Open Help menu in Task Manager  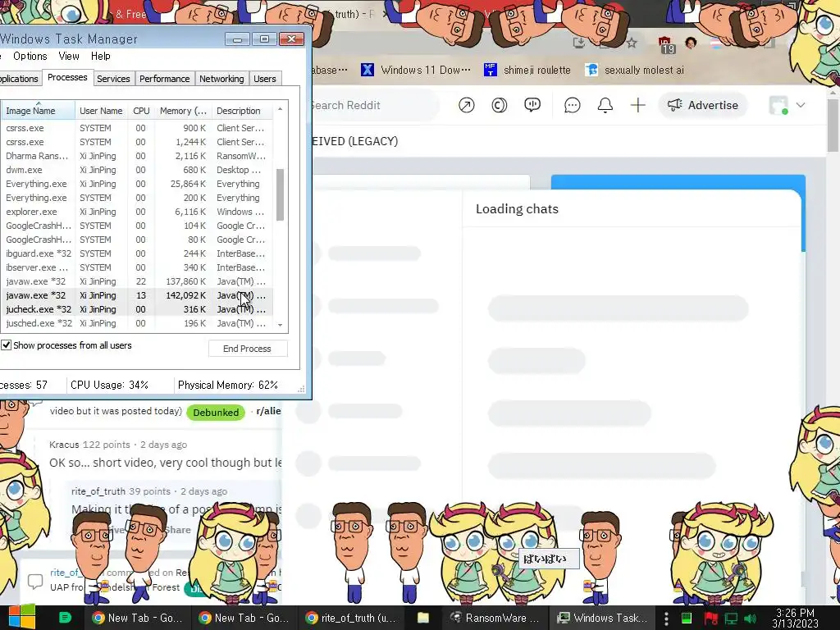click(100, 57)
